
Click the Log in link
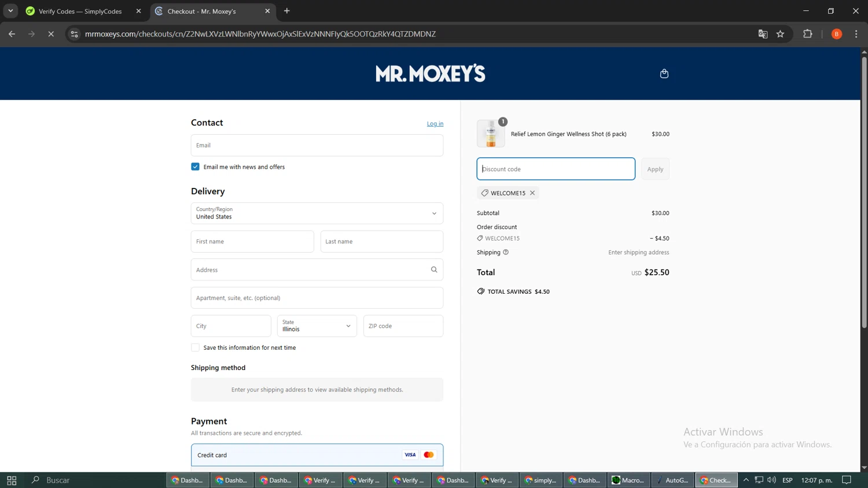(435, 124)
